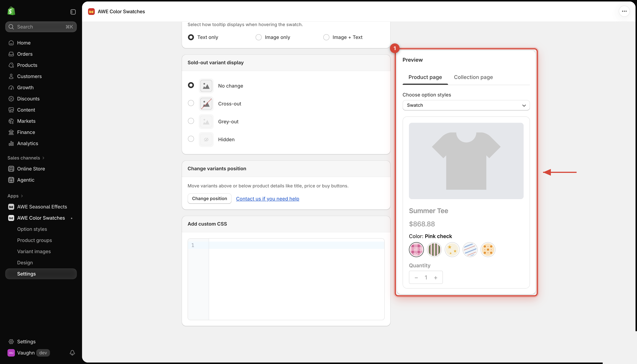Viewport: 637px width, 364px height.
Task: Open Discounts in the sidebar
Action: (x=41, y=99)
